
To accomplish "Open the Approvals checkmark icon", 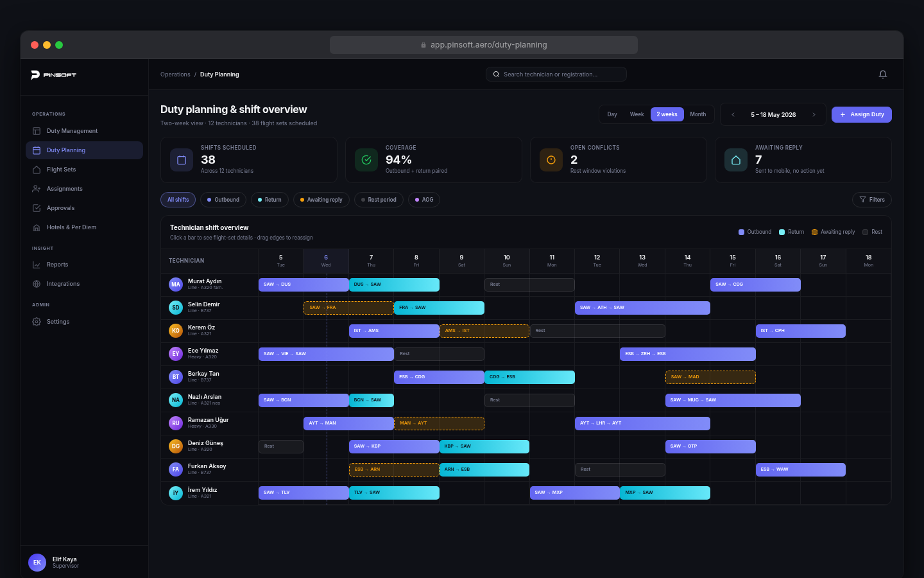I will 37,208.
